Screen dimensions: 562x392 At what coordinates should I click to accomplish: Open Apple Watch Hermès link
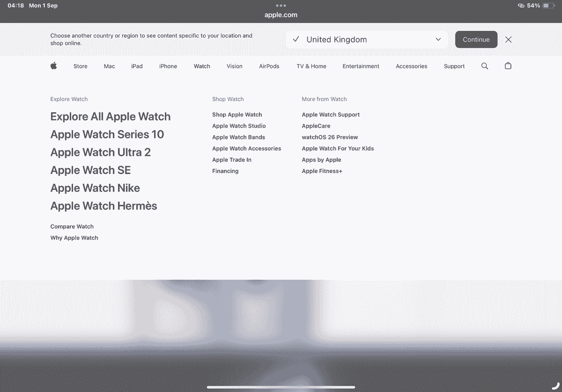[x=104, y=206]
